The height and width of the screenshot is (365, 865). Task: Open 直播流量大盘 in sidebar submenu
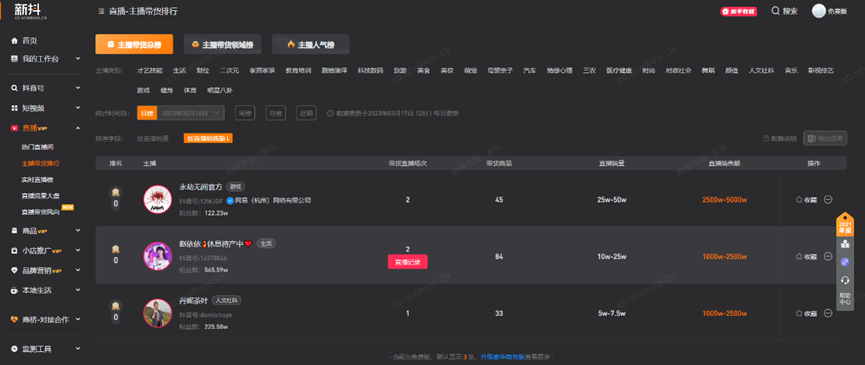tap(41, 196)
